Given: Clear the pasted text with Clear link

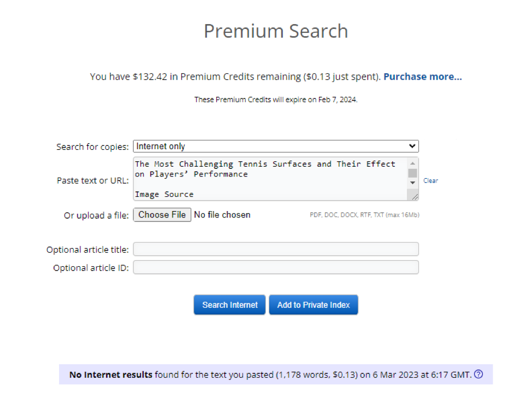Looking at the screenshot, I should tap(430, 180).
